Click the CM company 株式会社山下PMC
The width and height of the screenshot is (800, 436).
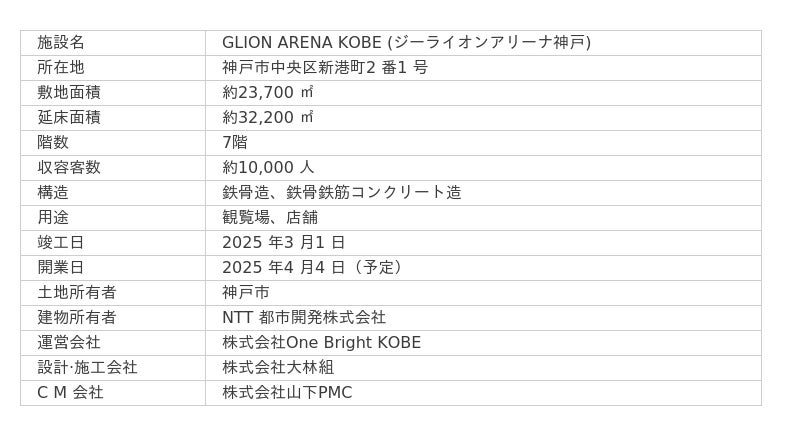[x=287, y=392]
